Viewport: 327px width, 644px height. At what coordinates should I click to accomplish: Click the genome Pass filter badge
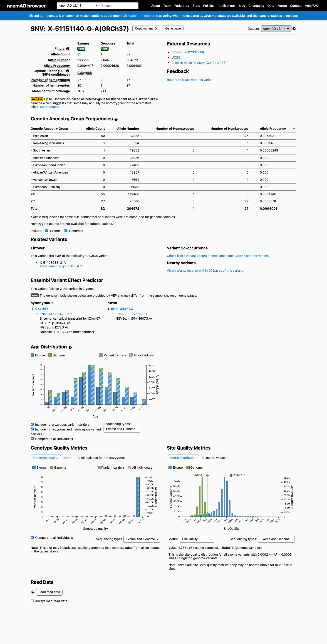(104, 49)
